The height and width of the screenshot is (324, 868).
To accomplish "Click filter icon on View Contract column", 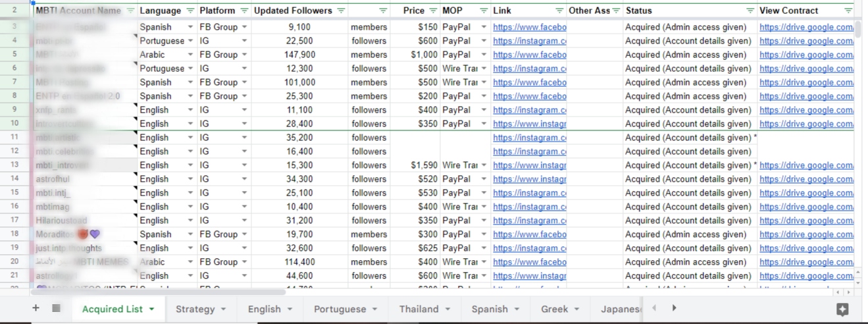I will coord(848,11).
